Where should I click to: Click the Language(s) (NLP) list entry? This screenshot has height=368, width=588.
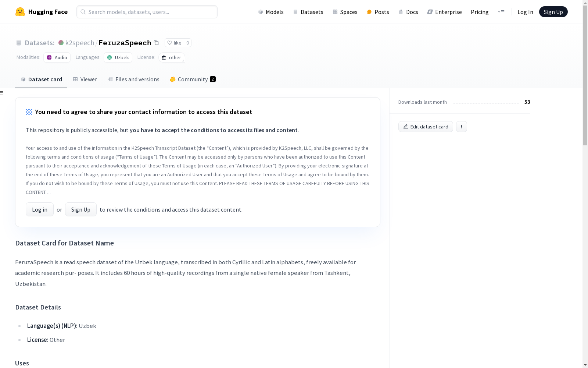pos(62,326)
